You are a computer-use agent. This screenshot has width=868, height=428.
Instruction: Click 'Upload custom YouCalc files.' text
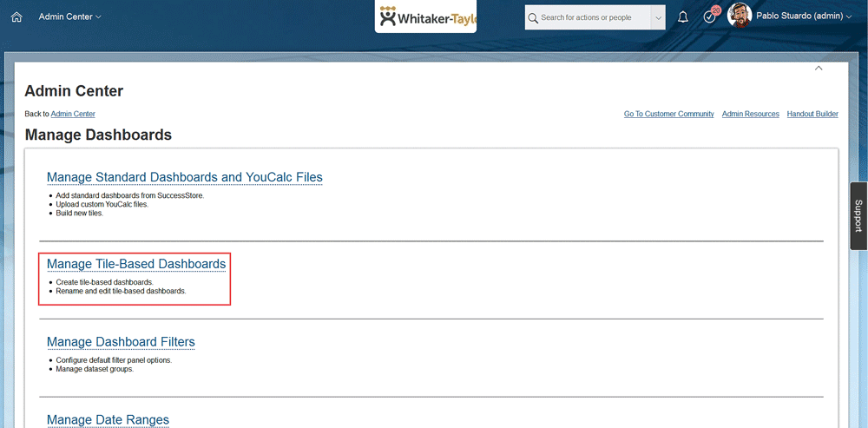click(x=102, y=204)
